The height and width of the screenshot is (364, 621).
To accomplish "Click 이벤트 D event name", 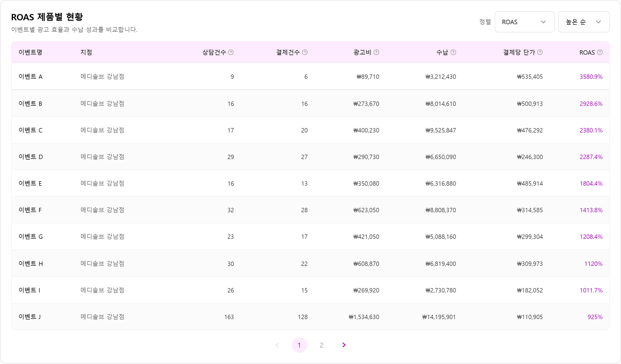I will [x=31, y=157].
